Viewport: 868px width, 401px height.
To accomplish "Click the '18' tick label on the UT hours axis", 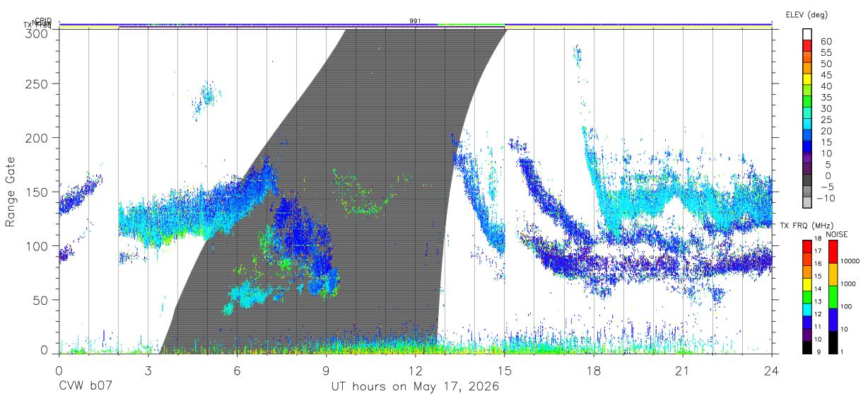I will click(593, 371).
